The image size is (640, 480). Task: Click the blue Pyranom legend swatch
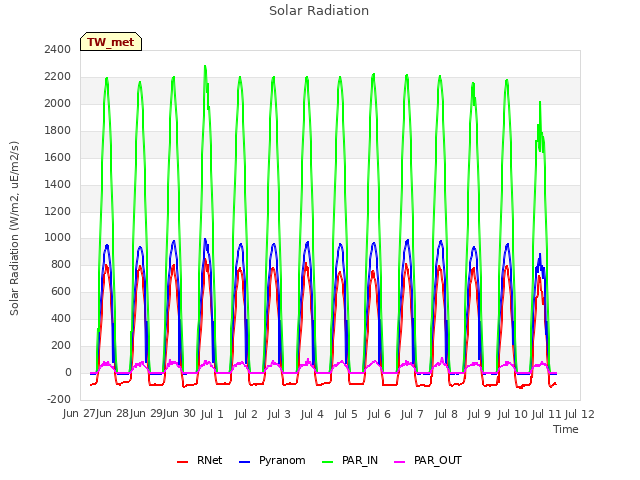[244, 462]
